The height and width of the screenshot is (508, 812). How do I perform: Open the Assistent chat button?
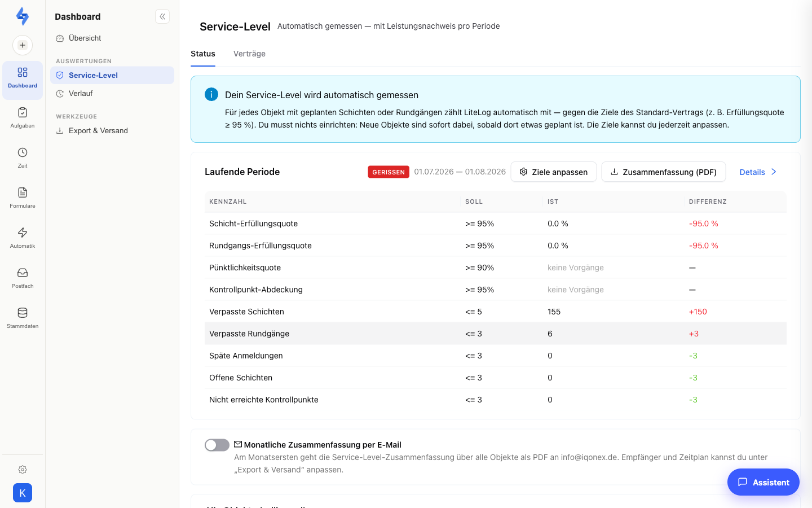click(764, 482)
